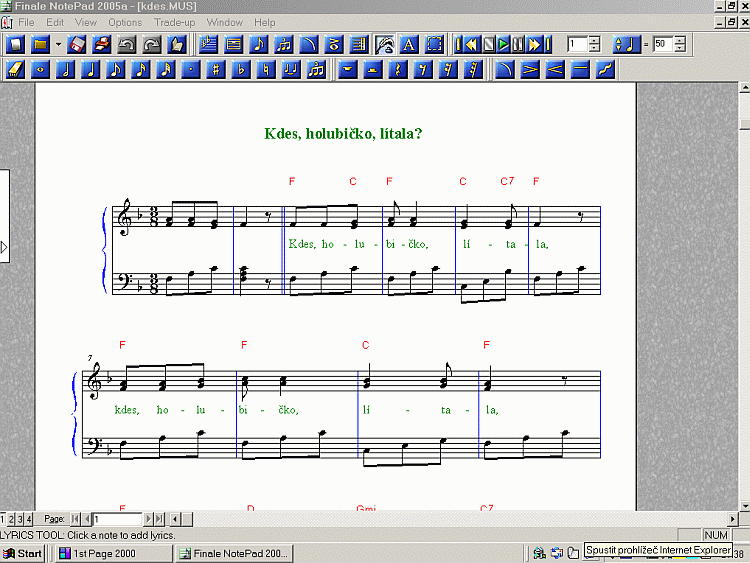The height and width of the screenshot is (563, 750).
Task: Toggle the tie tool
Action: click(x=291, y=69)
